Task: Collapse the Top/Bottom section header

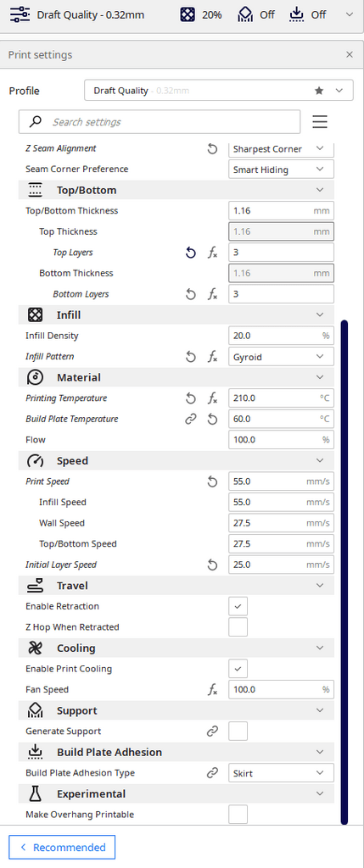Action: pos(176,190)
